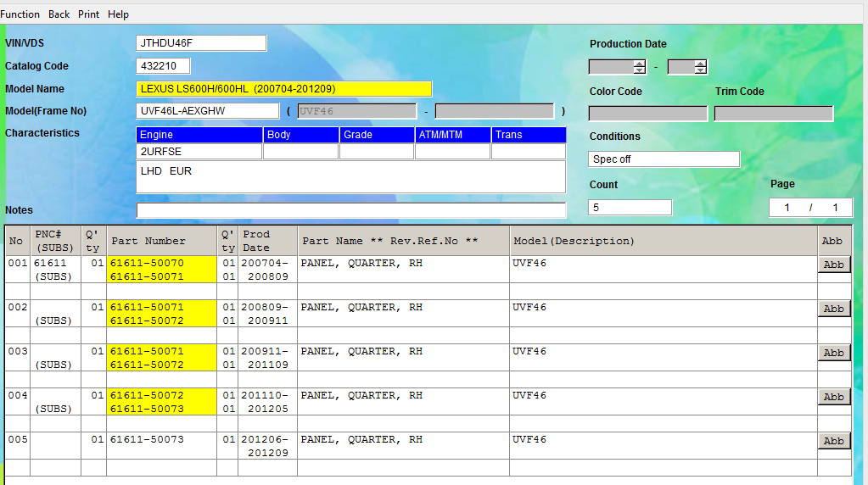
Task: Click the first Production Date spinner field
Action: [617, 67]
